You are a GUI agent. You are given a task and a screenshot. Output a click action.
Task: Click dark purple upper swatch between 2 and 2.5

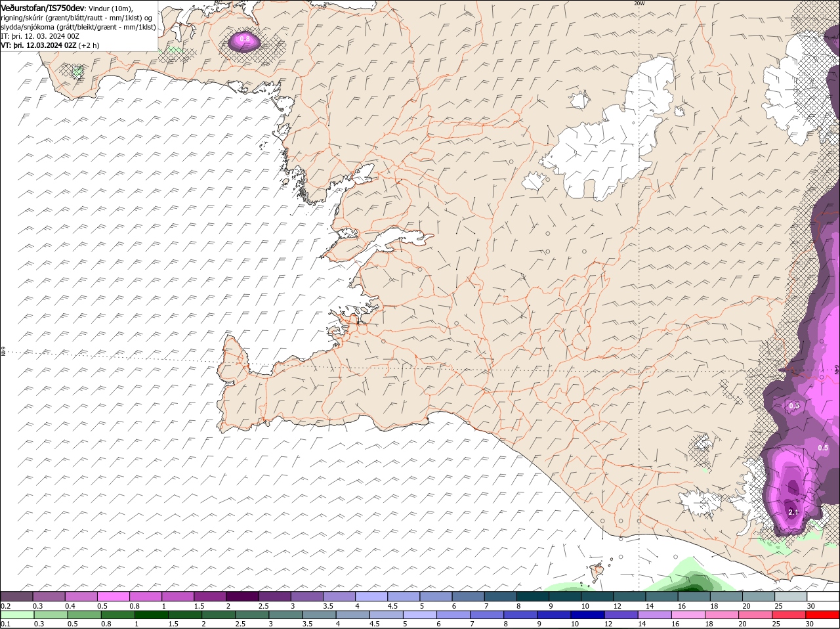(x=242, y=596)
